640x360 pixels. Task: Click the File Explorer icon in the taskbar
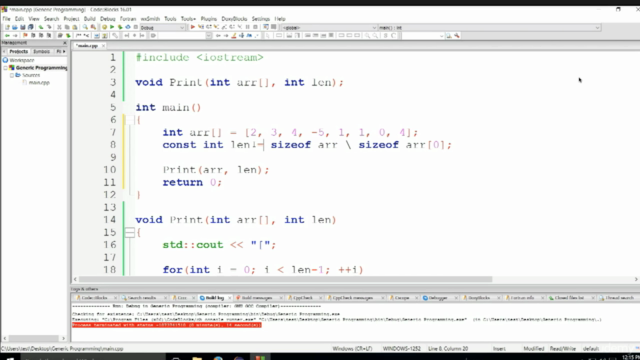[197, 358]
